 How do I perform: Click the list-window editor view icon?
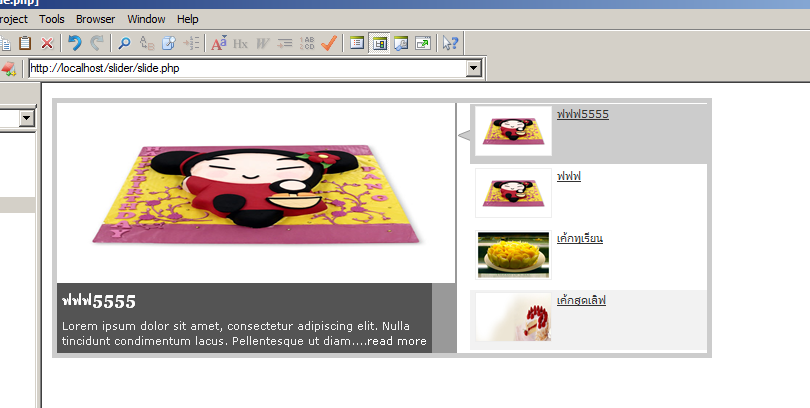pos(356,43)
